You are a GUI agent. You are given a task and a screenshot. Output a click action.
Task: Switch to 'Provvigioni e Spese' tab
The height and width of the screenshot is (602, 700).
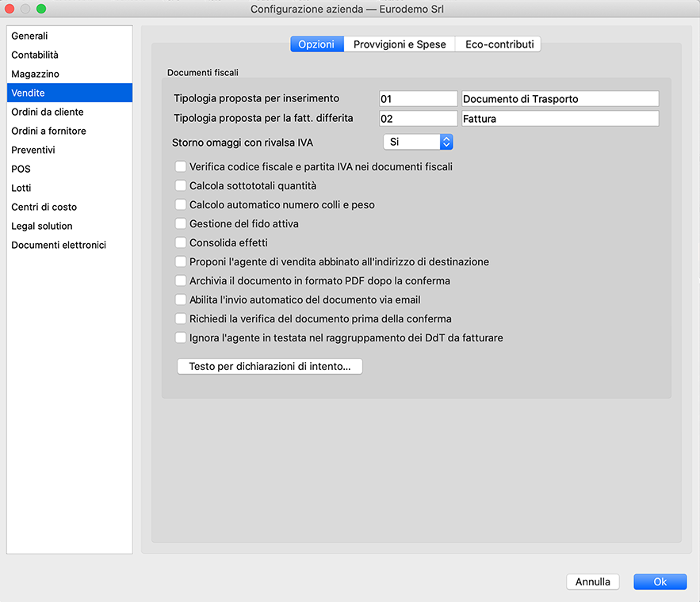point(400,44)
